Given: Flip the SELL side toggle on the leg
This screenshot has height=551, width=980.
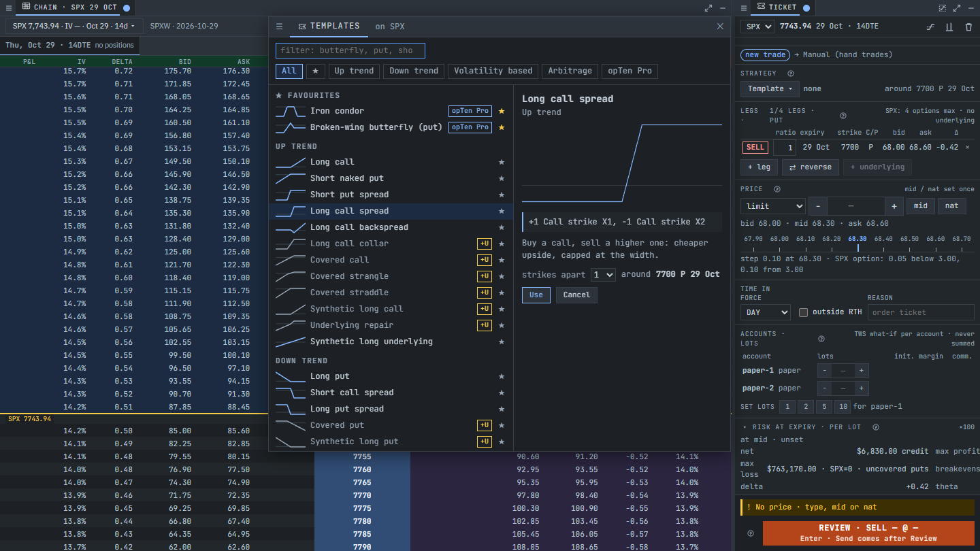Looking at the screenshot, I should click(x=755, y=148).
